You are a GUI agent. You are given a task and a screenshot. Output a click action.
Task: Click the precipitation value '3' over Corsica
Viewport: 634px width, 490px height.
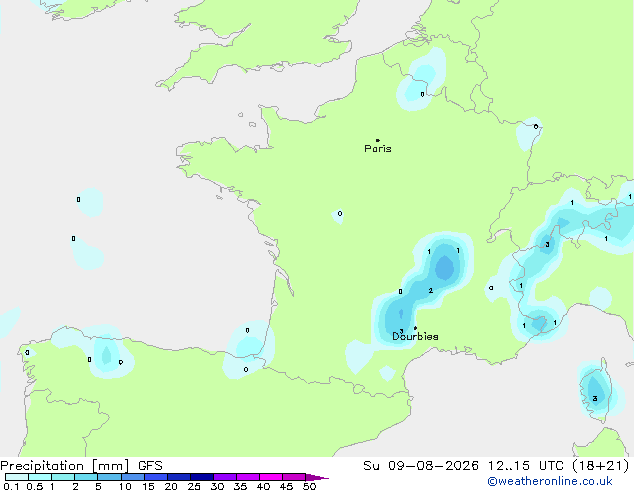595,399
